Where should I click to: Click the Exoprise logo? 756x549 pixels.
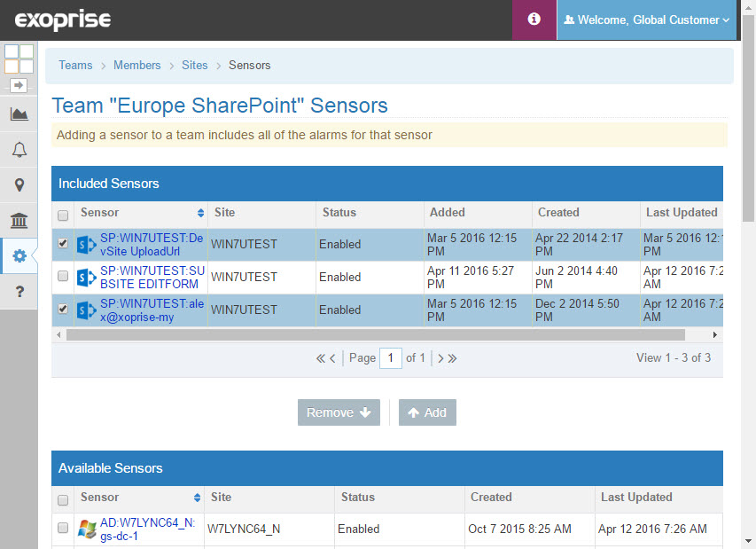63,20
